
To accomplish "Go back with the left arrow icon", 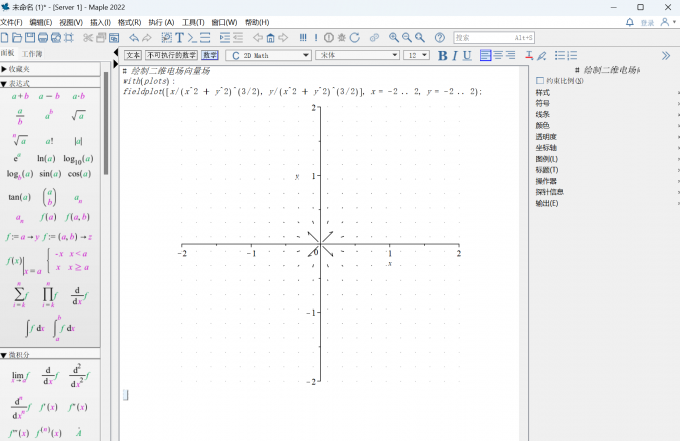I will point(258,38).
